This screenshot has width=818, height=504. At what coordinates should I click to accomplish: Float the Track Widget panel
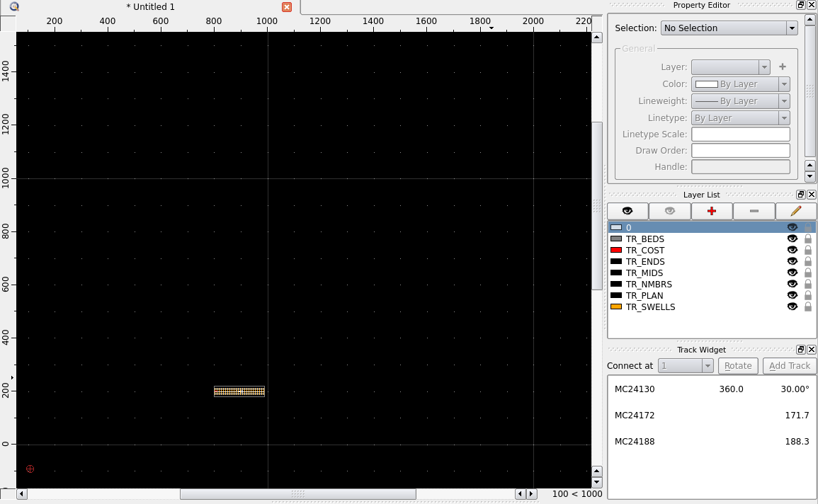tap(801, 350)
